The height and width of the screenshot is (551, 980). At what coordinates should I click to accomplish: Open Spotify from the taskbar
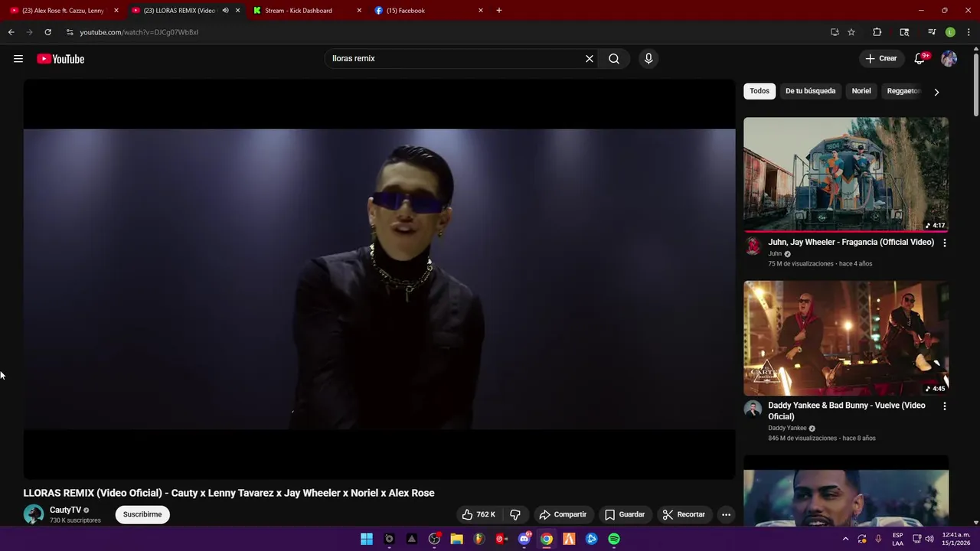(614, 539)
